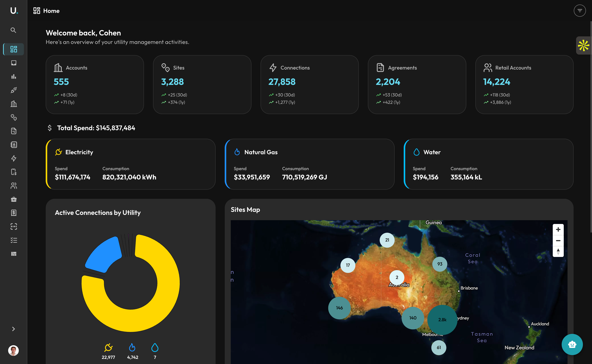The image size is (592, 364).
Task: Select the Home dashboard sidebar item
Action: [x=13, y=49]
